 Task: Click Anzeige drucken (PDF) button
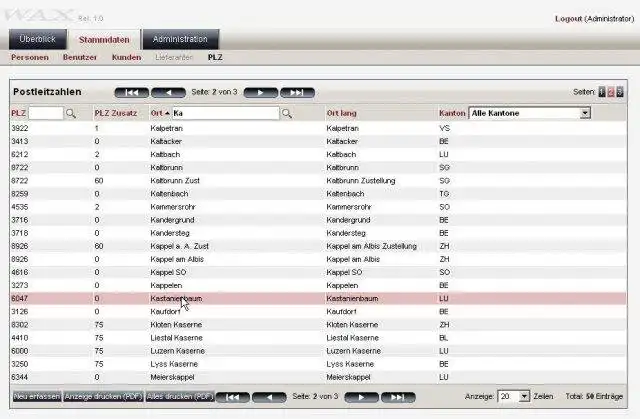coord(104,397)
